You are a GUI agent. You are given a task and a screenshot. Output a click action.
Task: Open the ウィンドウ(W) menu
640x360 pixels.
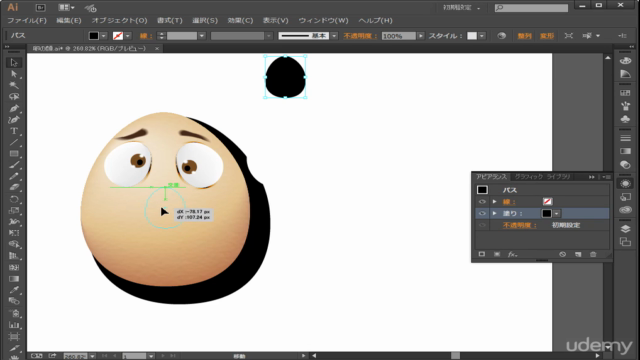(323, 20)
